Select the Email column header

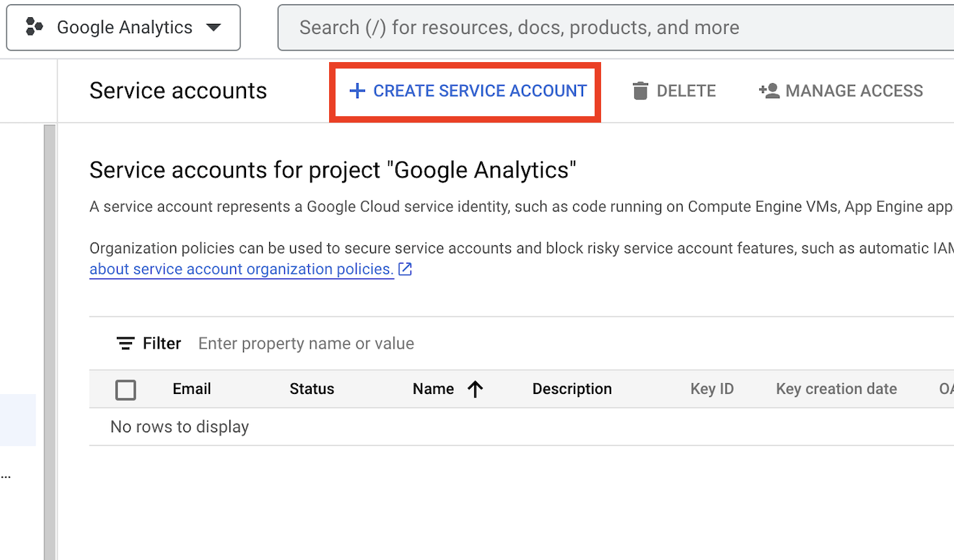click(191, 389)
